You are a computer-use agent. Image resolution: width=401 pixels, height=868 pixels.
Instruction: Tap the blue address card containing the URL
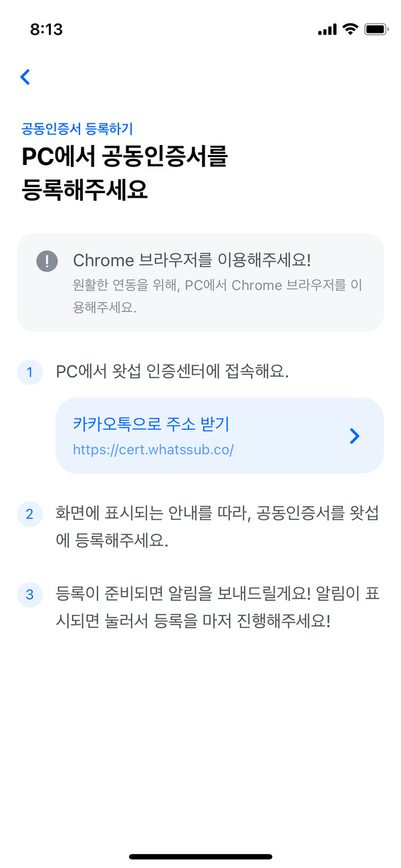(221, 435)
